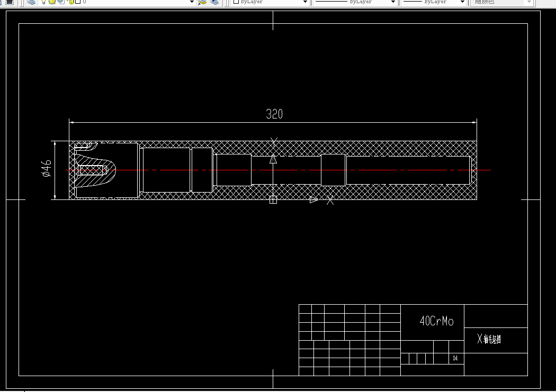Open the Layer Properties Manager icon
Screen dimensions: 556x392
(x=31, y=2)
